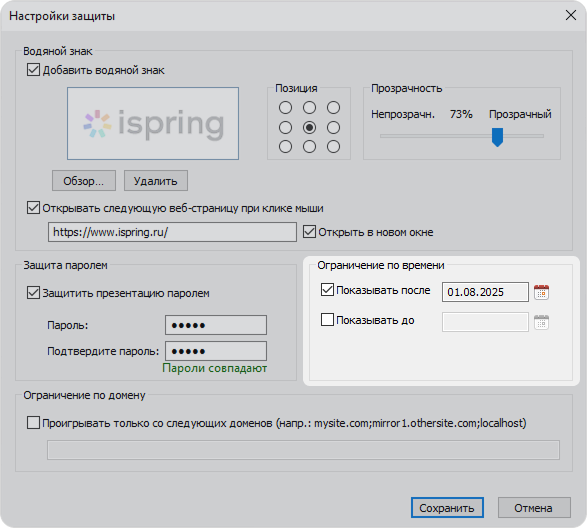The height and width of the screenshot is (528, 587).
Task: Select bottom-right watermark position
Action: point(333,146)
